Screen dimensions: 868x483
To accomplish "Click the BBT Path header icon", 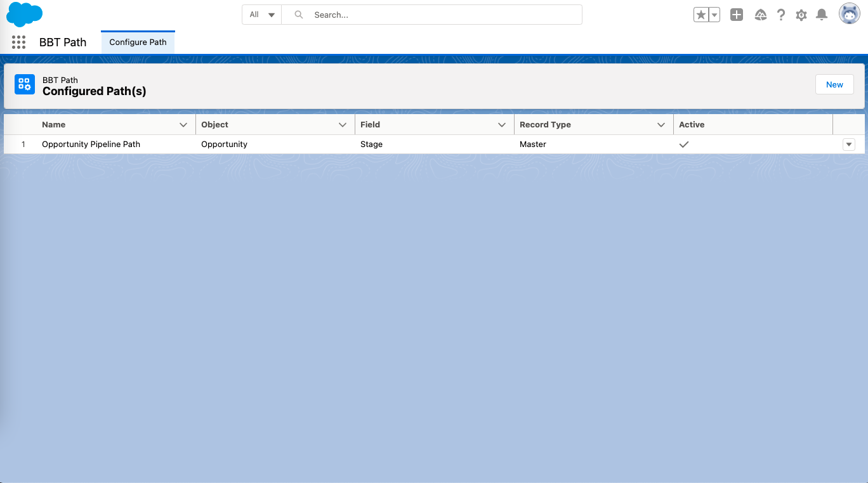I will pyautogui.click(x=25, y=84).
